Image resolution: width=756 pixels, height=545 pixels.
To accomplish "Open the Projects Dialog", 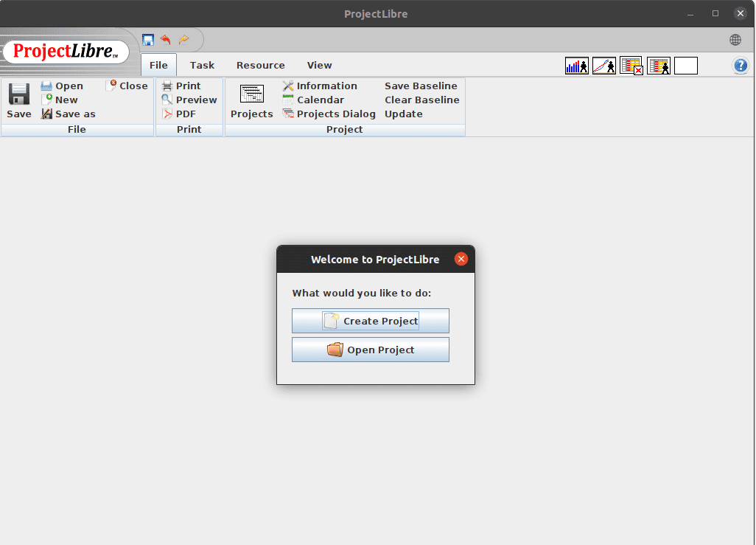I will click(x=329, y=114).
